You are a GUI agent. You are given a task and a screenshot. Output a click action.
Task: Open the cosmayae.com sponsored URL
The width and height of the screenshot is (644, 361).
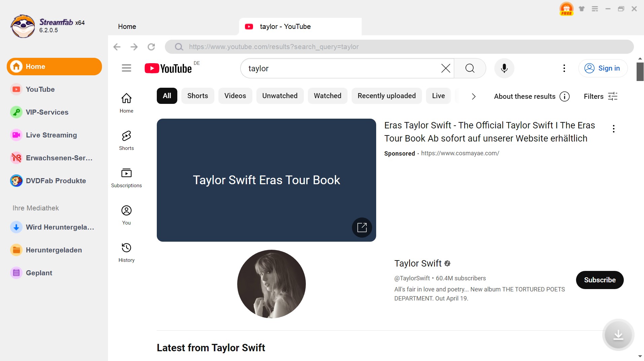(x=460, y=153)
